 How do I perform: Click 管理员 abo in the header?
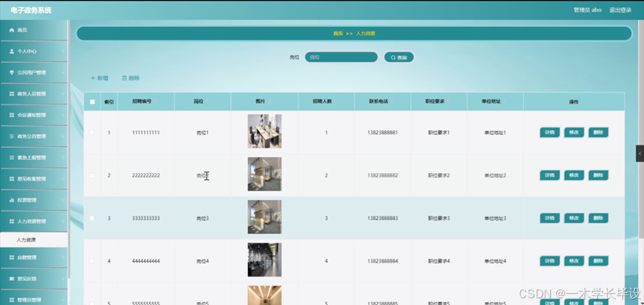(x=587, y=10)
